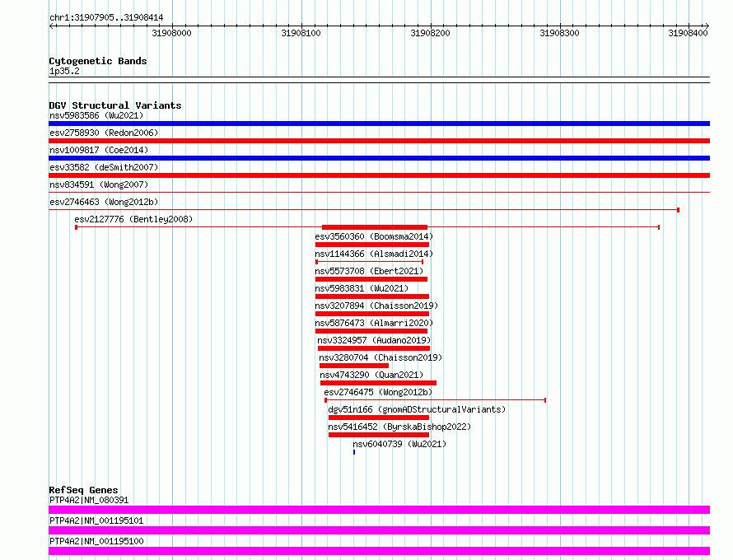Click the nsv5876473 (Almarri2020) label
Viewport: 733px width, 560px height.
(x=374, y=323)
